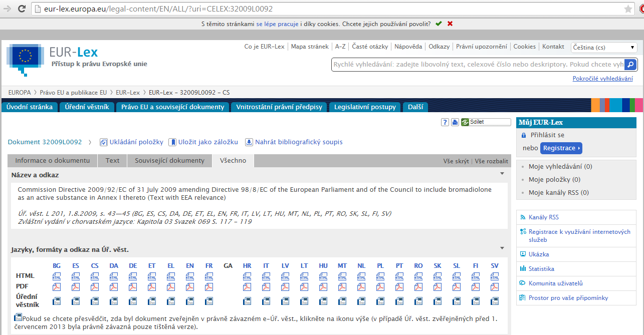Viewport: 644px width, 335px height.
Task: Open Pokročilé vyhledávání link
Action: [603, 79]
